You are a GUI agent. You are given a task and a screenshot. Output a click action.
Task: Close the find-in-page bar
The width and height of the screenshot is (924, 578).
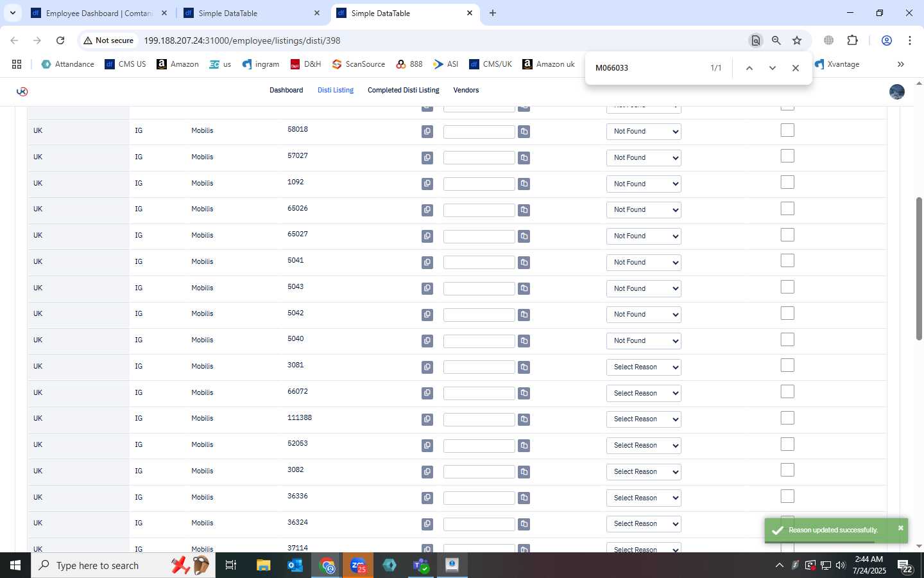click(x=796, y=68)
